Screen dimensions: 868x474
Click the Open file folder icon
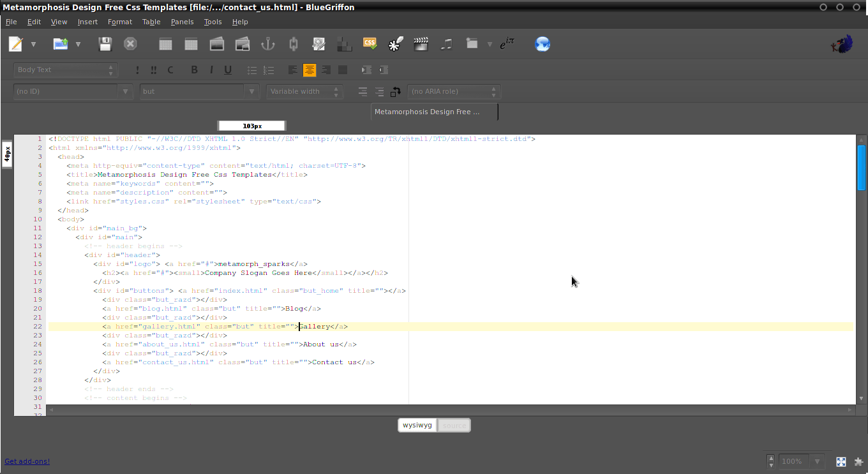coord(61,44)
